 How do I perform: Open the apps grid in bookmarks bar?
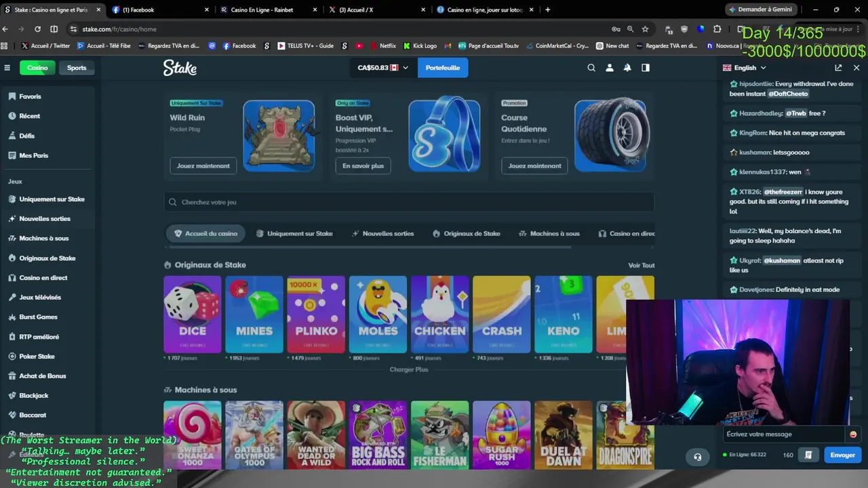tap(5, 45)
